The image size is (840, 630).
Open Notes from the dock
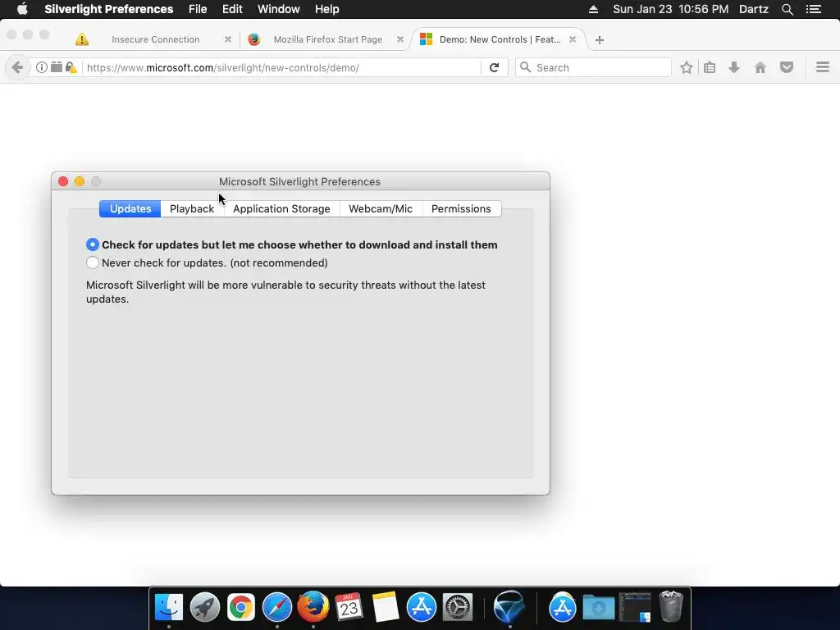point(386,607)
